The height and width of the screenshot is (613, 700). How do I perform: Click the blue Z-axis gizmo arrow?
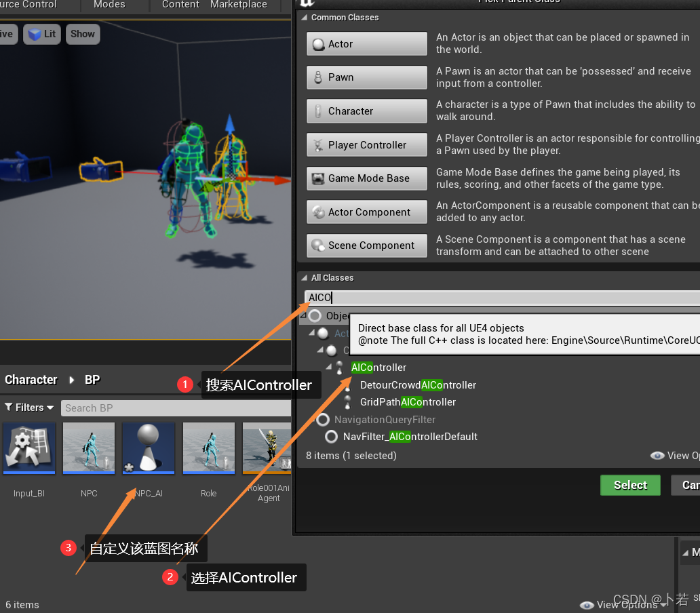tap(230, 123)
